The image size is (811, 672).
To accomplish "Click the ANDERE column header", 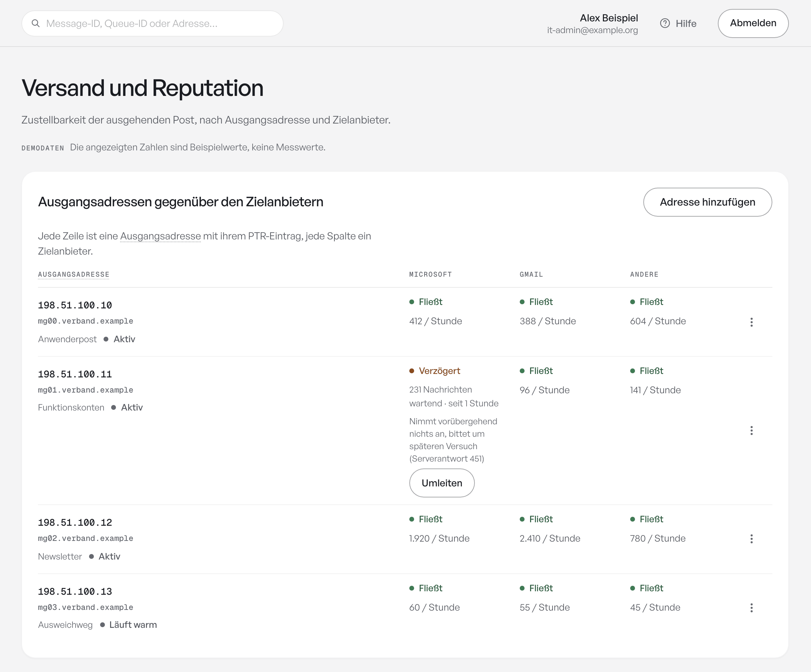I will tap(644, 275).
